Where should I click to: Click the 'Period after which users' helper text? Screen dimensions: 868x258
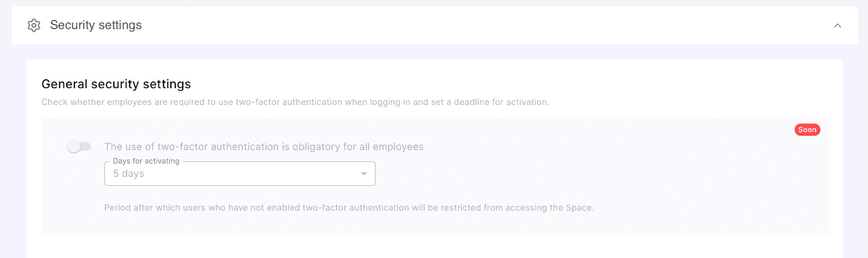click(x=349, y=207)
